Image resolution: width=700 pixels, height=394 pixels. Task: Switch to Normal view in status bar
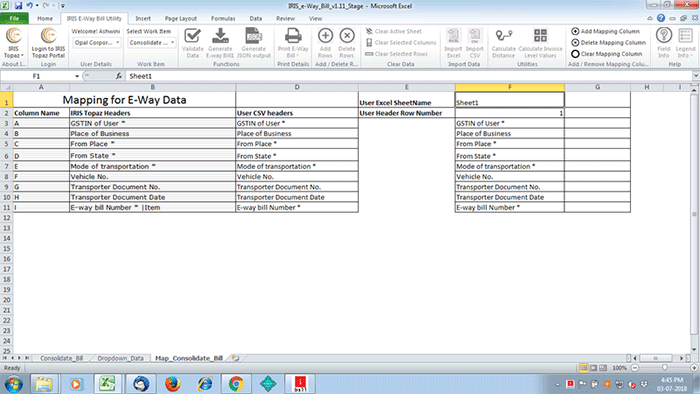(583, 368)
